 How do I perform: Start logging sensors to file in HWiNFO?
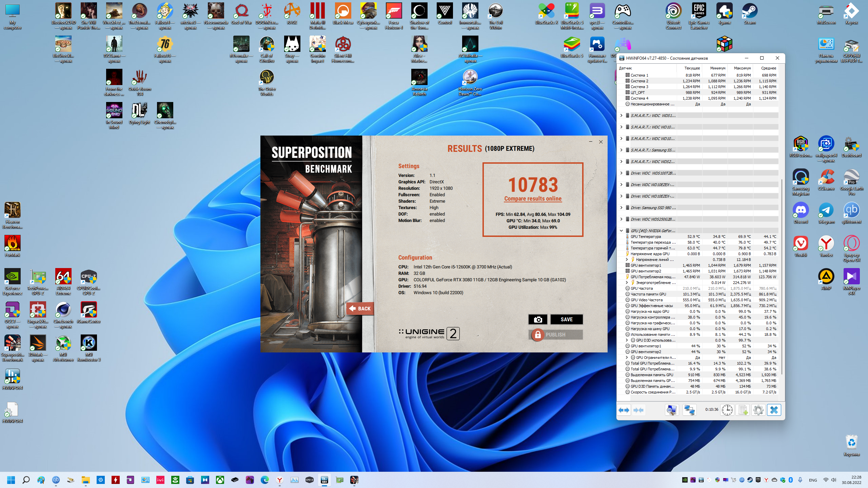pos(743,410)
